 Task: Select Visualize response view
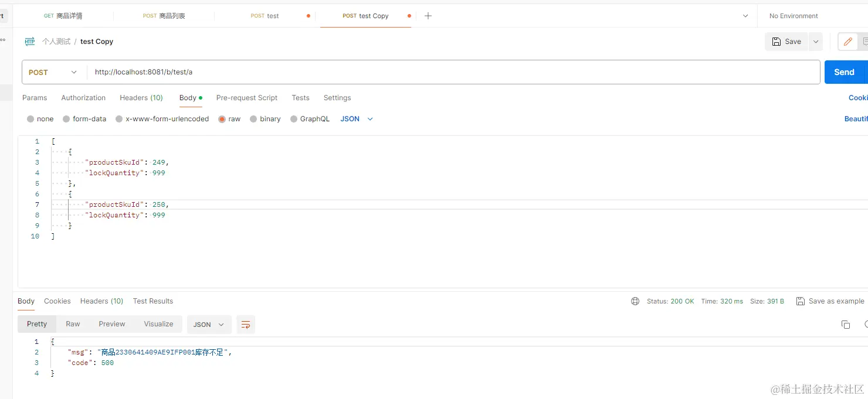pyautogui.click(x=158, y=324)
